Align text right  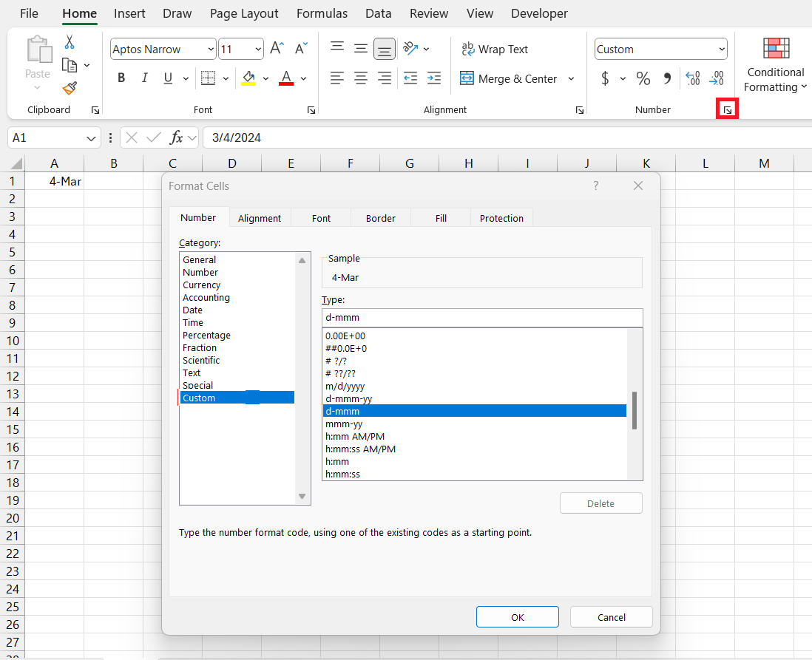coord(385,78)
